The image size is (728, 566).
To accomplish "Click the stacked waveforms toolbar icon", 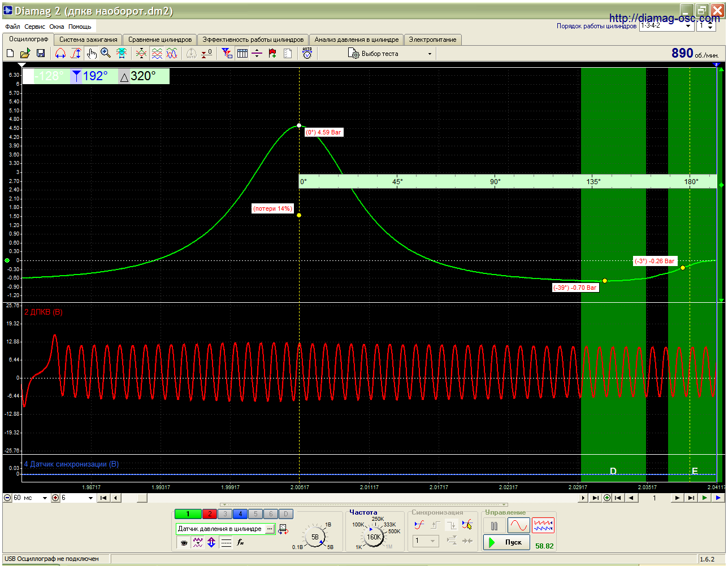I will (157, 53).
